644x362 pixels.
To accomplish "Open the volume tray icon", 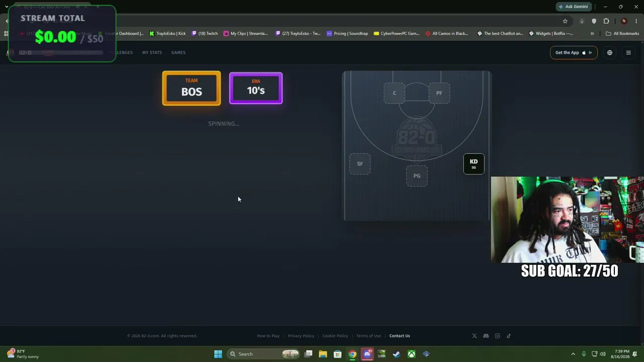I will click(x=603, y=354).
